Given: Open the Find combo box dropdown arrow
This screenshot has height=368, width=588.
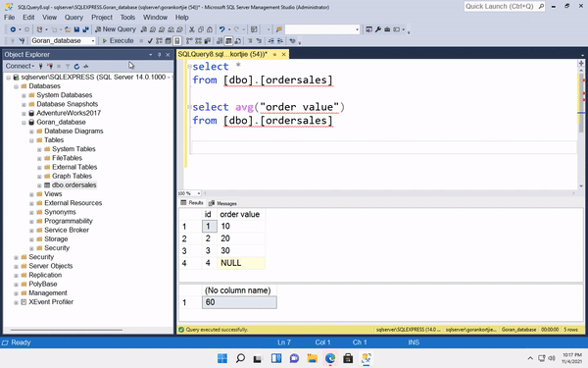Looking at the screenshot, I should click(x=357, y=29).
